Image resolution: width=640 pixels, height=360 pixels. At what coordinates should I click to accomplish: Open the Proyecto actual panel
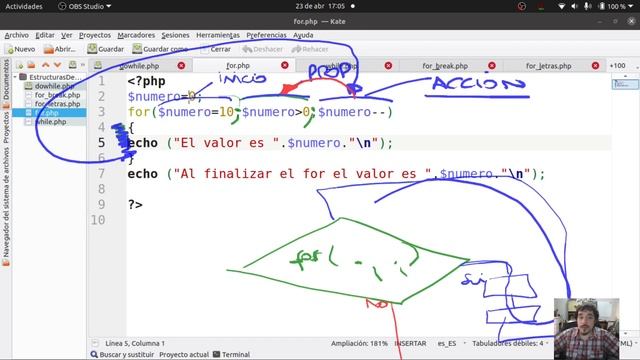[184, 354]
